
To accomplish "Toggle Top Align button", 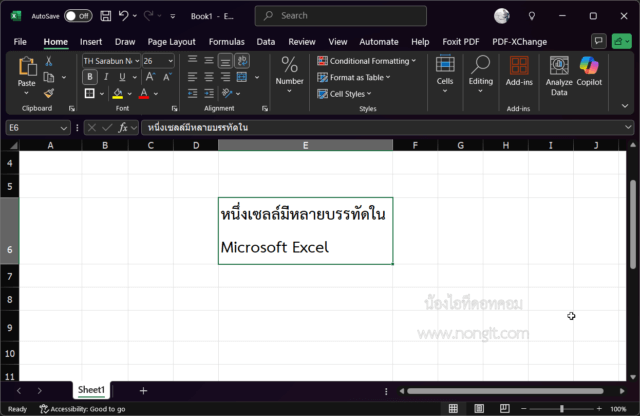I will click(192, 60).
